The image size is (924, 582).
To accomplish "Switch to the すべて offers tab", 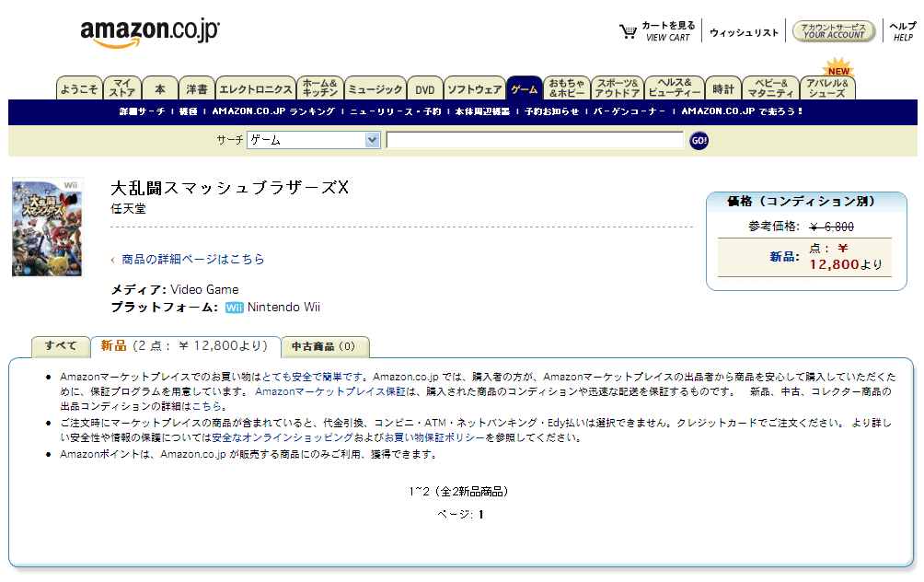I will point(61,346).
